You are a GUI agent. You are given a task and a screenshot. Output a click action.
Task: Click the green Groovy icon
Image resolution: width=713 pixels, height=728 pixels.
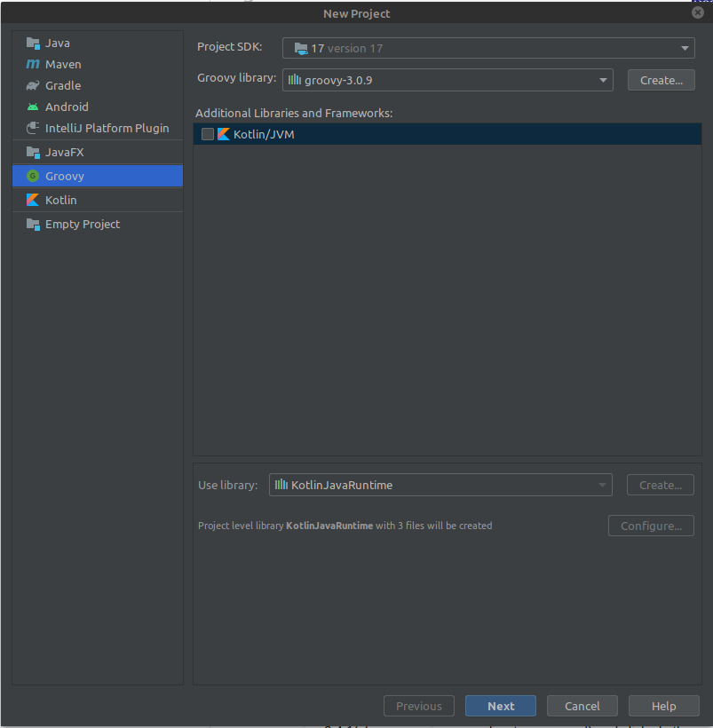coord(33,176)
